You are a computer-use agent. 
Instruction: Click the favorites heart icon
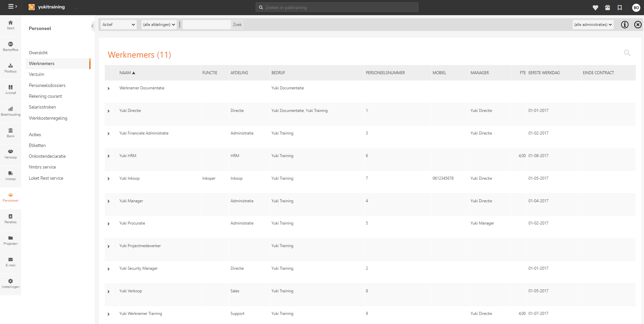[x=595, y=7]
